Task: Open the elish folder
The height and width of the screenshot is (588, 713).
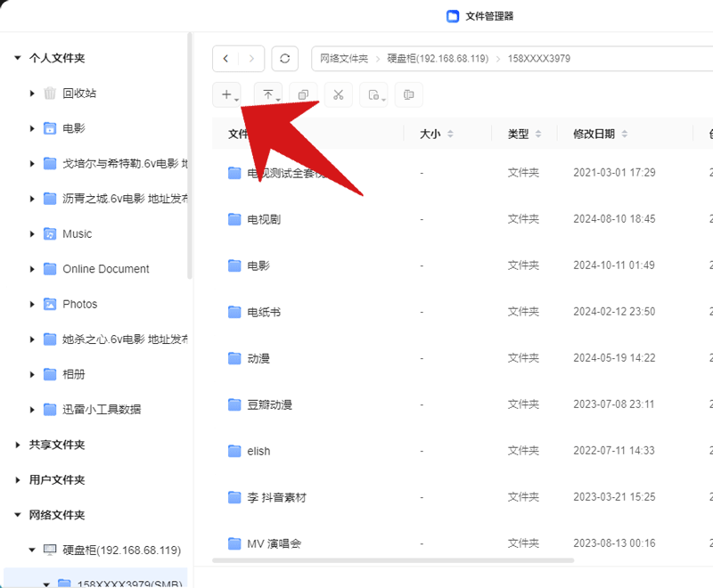Action: (x=257, y=451)
